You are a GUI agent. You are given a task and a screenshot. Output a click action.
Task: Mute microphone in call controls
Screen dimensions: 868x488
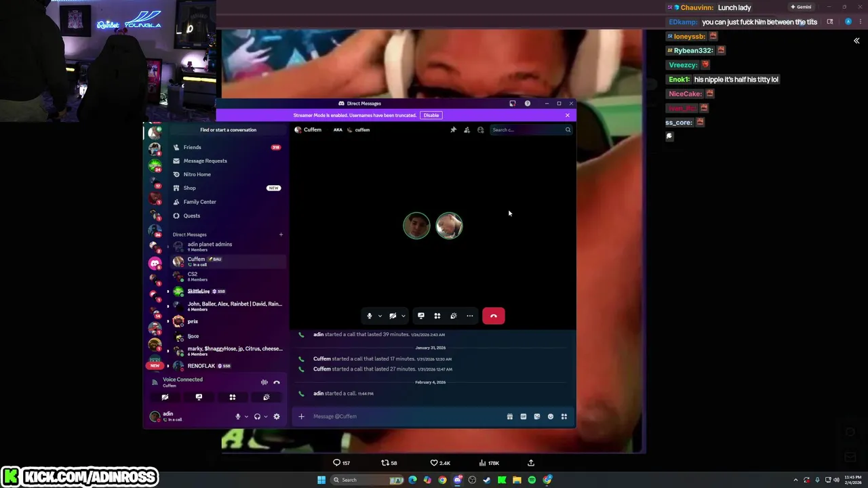click(x=370, y=316)
